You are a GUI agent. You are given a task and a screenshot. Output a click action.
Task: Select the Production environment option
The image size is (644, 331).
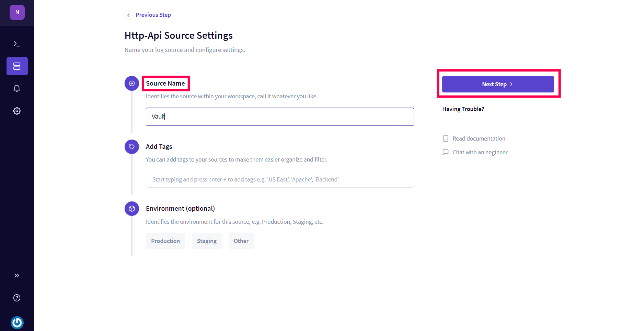pos(165,241)
